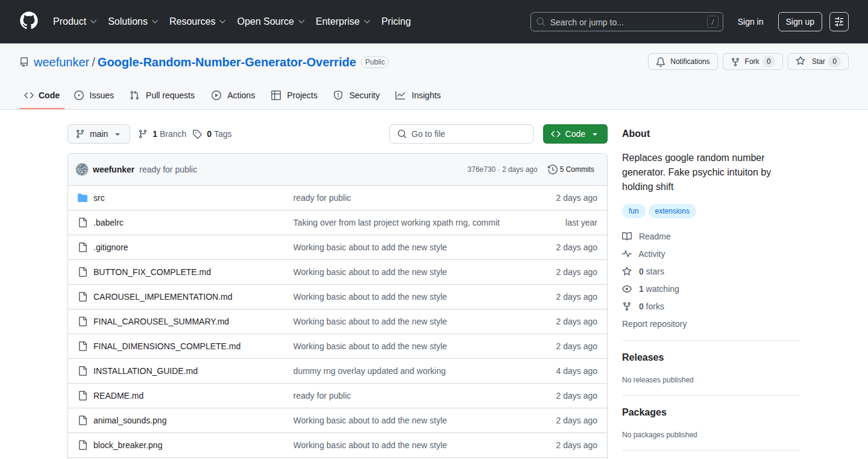
Task: Switch to the Insights tab
Action: [x=418, y=95]
